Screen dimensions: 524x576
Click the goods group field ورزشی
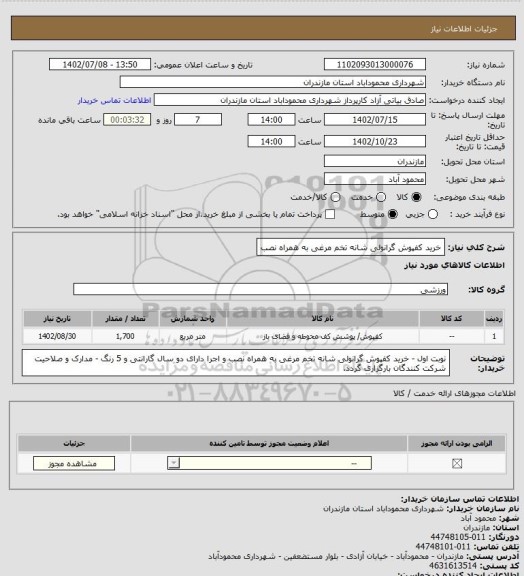(261, 289)
